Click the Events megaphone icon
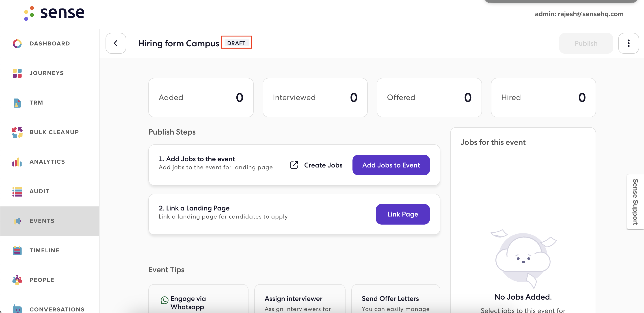 [x=17, y=221]
